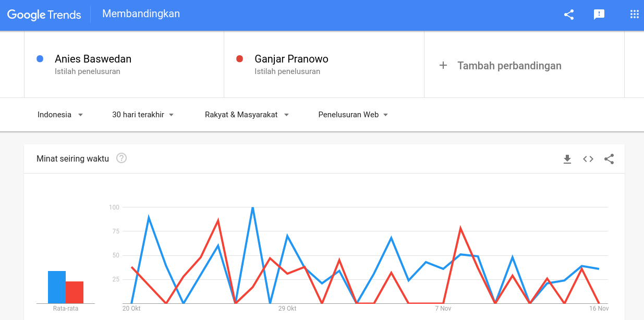Image resolution: width=644 pixels, height=320 pixels.
Task: Download the interest-over-time chart as CSV
Action: click(x=567, y=159)
